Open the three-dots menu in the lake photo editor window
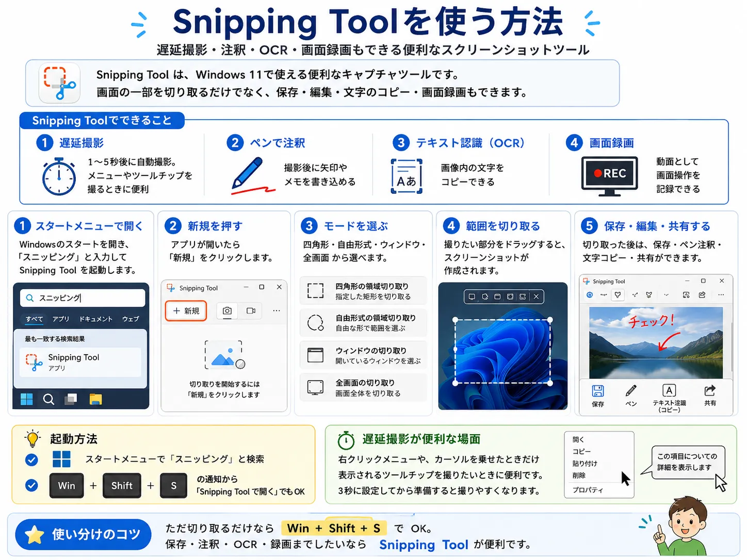The width and height of the screenshot is (747, 560). (x=721, y=295)
